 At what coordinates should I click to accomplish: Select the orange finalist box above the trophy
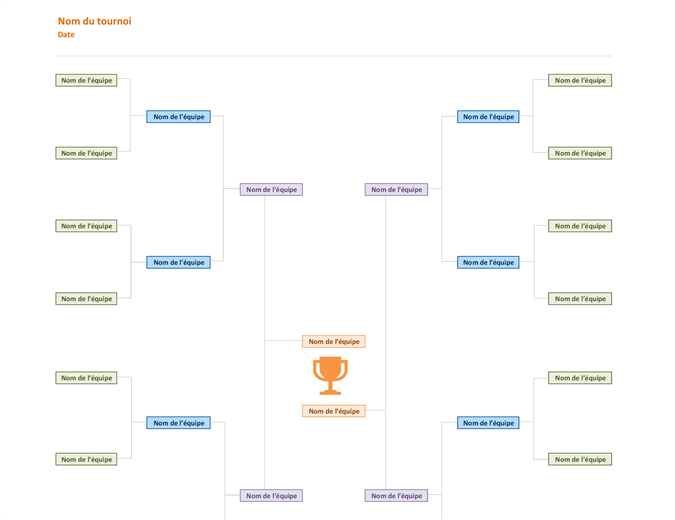coord(334,341)
